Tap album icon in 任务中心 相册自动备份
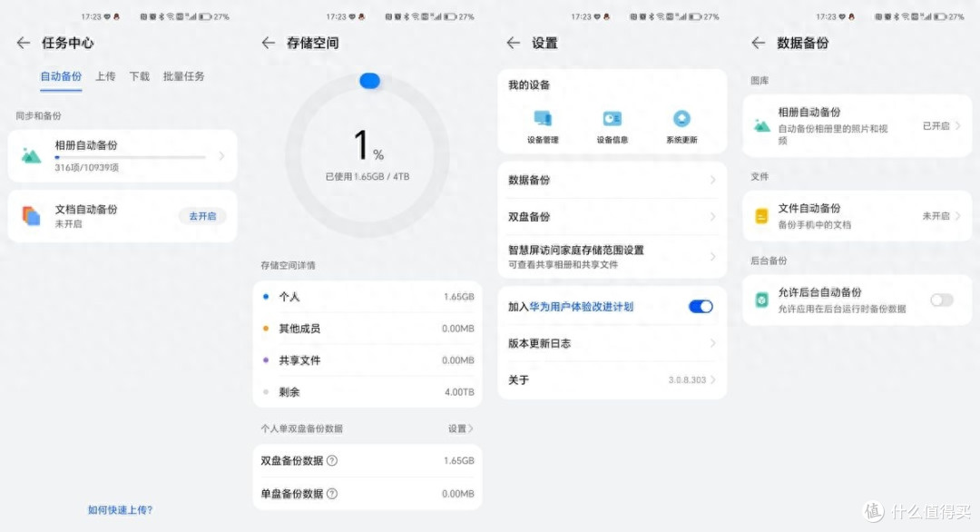The width and height of the screenshot is (980, 532). [x=31, y=155]
